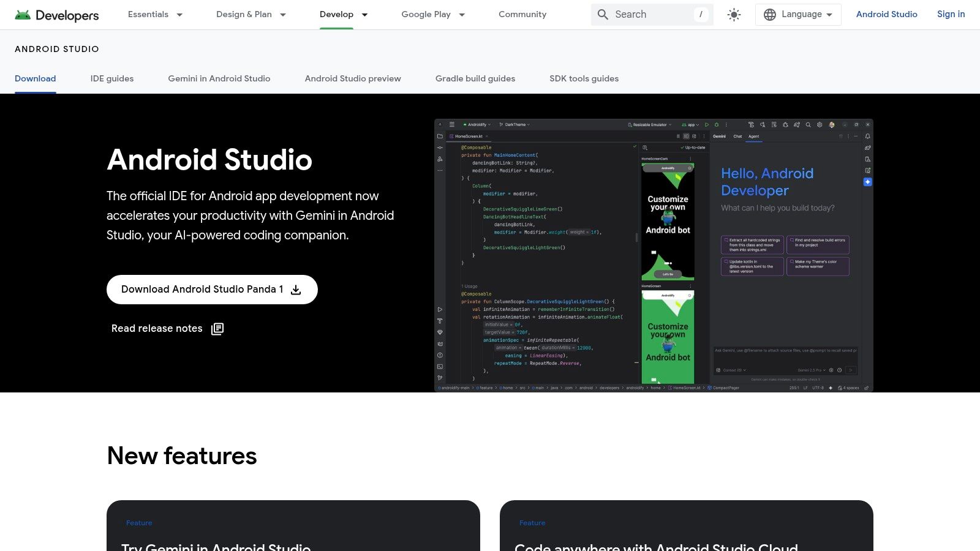980x551 pixels.
Task: Select the SDK tools guides tab
Action: pos(584,78)
